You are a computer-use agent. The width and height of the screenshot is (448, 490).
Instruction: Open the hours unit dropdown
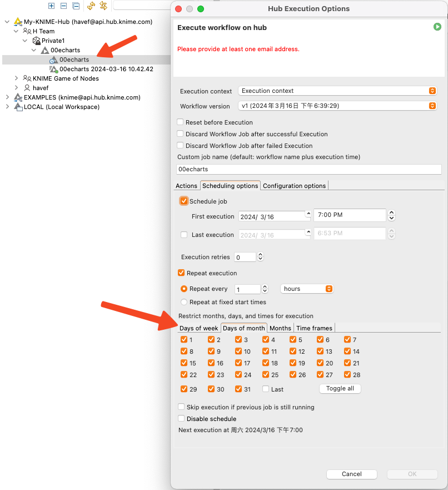coord(307,289)
